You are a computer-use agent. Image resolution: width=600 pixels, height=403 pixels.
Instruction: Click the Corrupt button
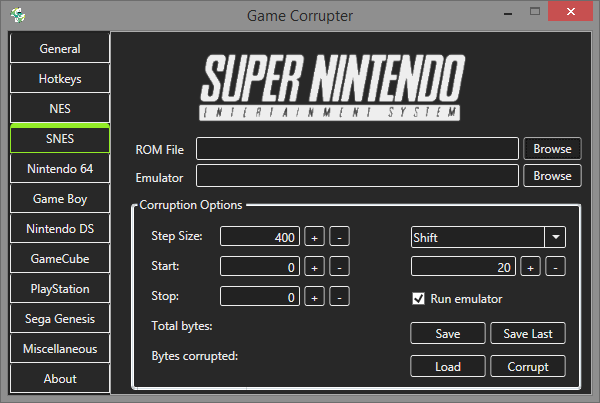click(x=528, y=366)
